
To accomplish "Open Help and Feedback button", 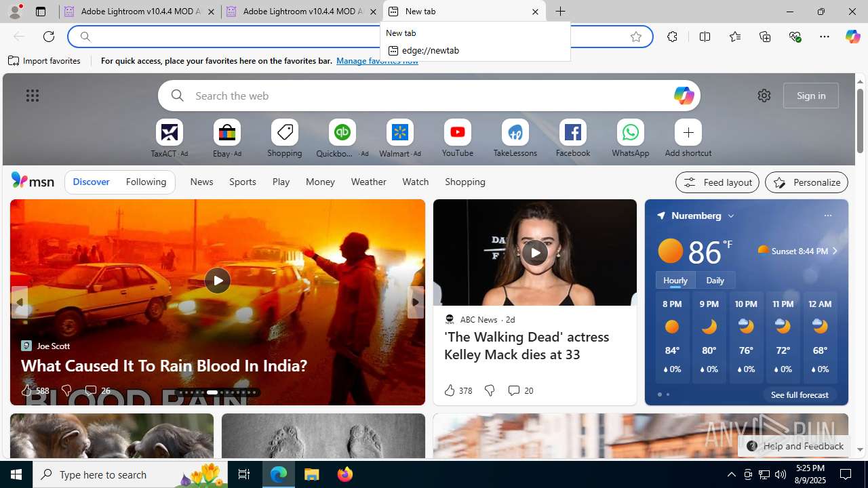I will tap(794, 446).
